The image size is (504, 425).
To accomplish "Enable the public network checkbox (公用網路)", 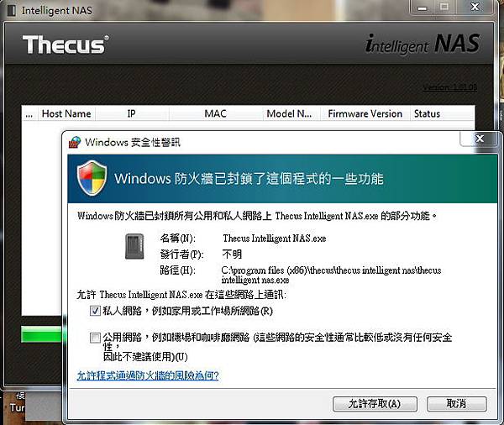I will click(95, 338).
